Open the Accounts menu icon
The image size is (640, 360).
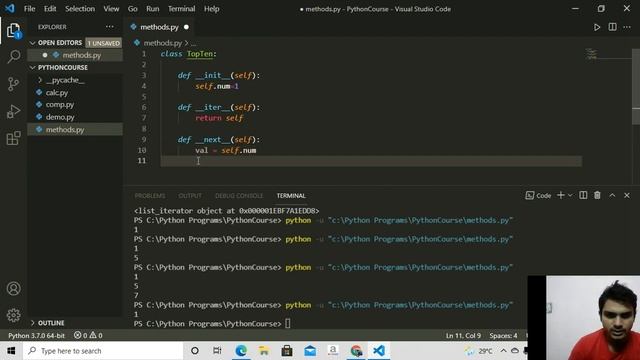(x=13, y=289)
